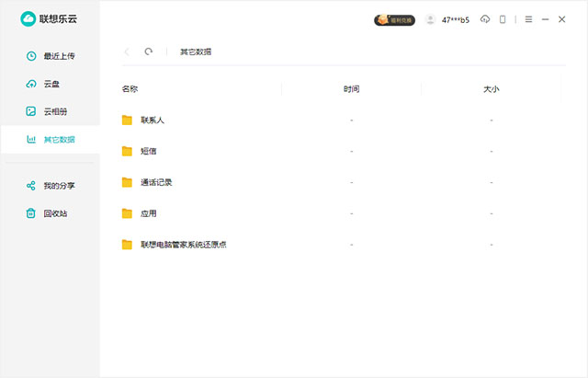
Task: Click the 其它数据 breadcrumb path
Action: coord(195,52)
